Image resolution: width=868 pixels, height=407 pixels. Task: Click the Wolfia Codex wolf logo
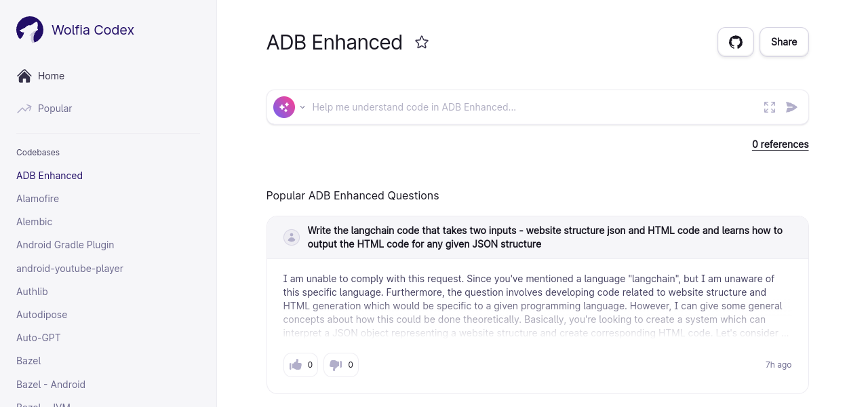[x=30, y=30]
